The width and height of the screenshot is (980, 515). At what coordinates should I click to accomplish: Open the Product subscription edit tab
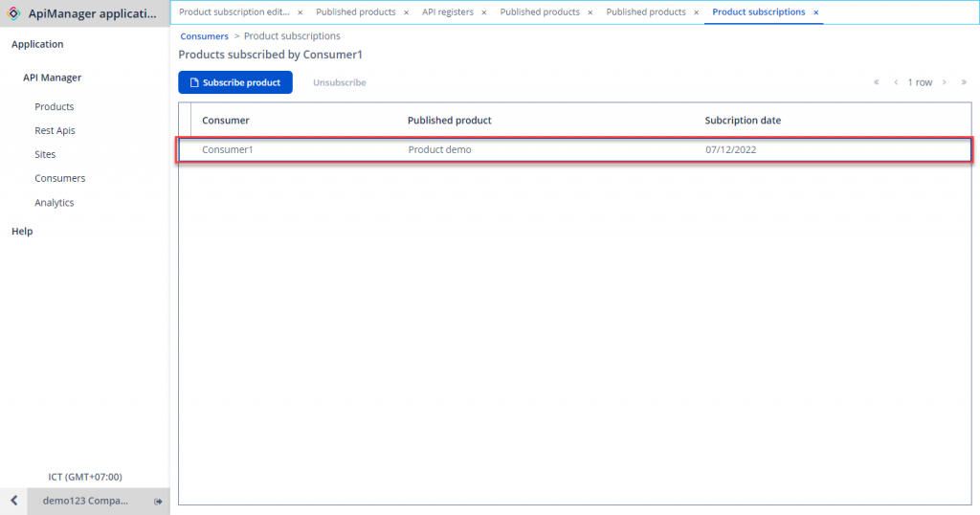234,12
